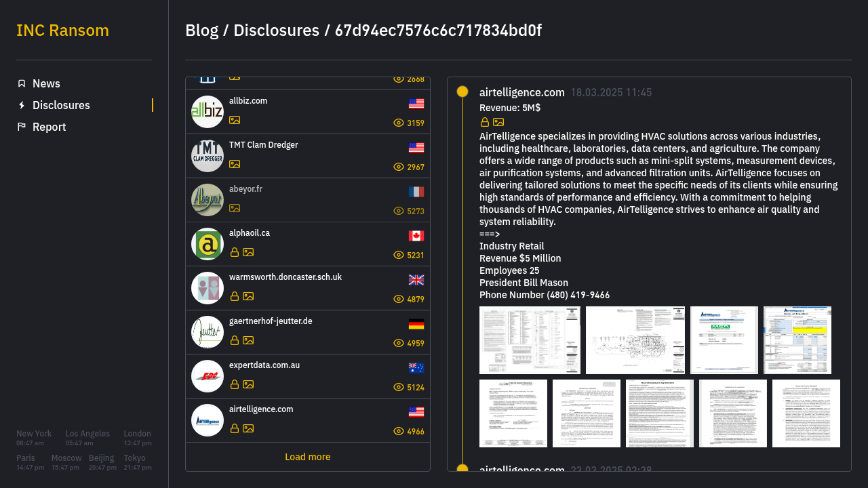Click the airtelligence.com heading dated 18.03.2025
Image resolution: width=868 pixels, height=488 pixels.
522,93
